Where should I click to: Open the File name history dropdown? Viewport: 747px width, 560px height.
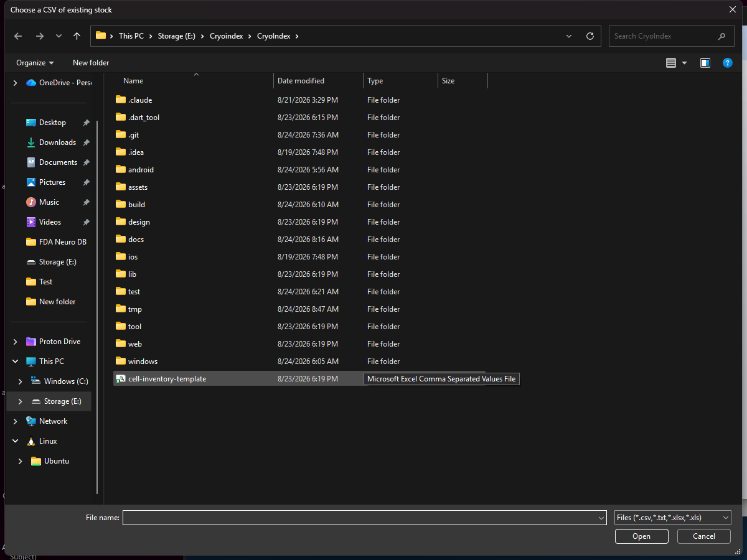click(x=601, y=518)
